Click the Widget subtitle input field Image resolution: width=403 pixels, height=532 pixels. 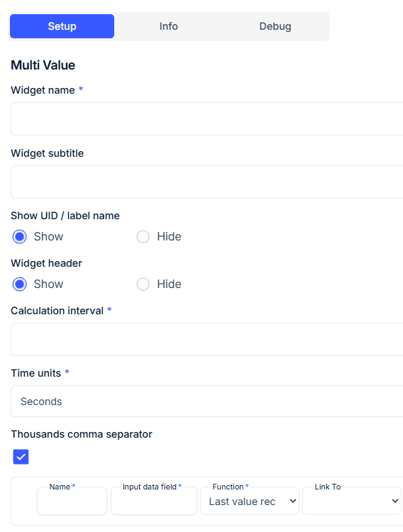(206, 182)
